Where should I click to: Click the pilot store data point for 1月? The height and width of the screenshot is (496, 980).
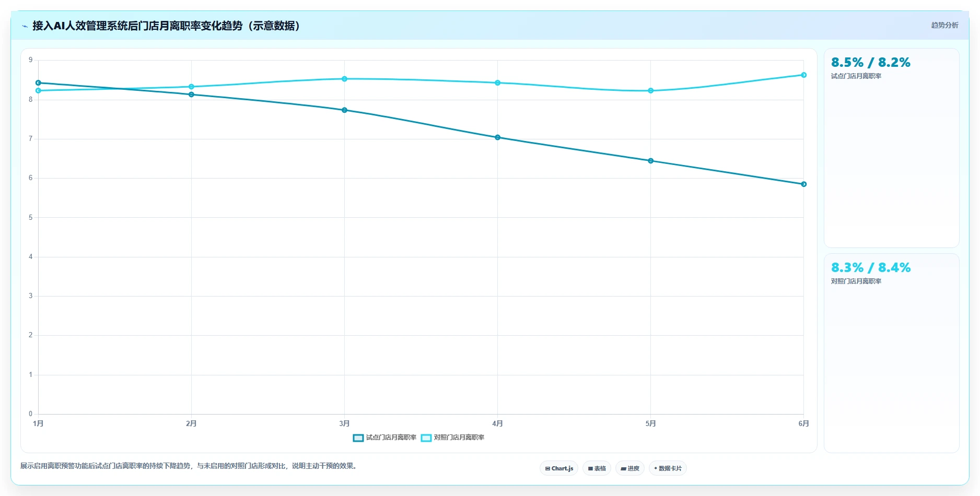point(38,82)
